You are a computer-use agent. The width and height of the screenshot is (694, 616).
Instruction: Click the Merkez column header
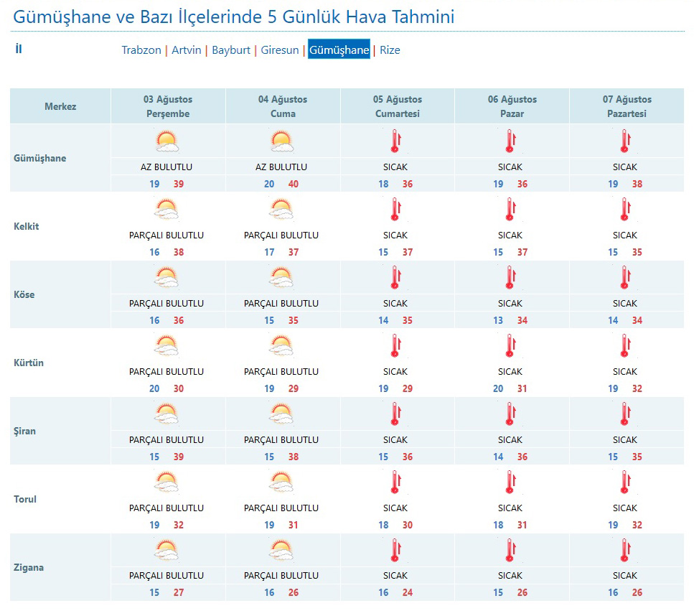60,106
